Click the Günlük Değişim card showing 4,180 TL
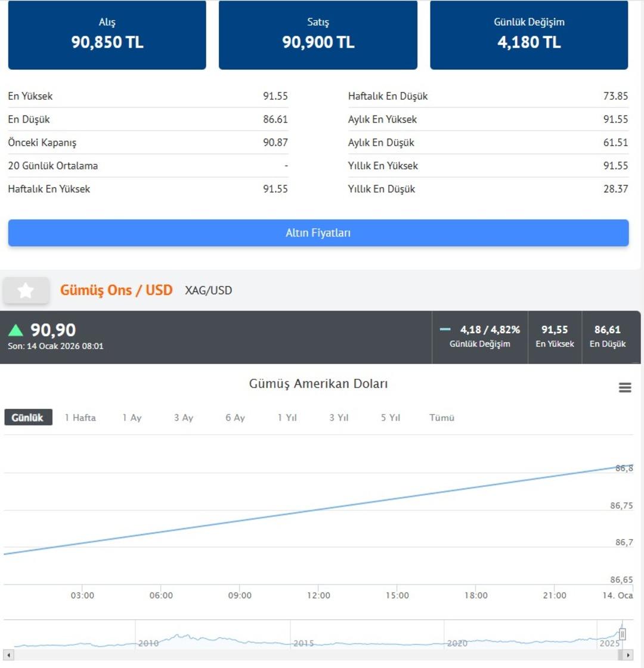Image resolution: width=644 pixels, height=668 pixels. click(x=528, y=34)
